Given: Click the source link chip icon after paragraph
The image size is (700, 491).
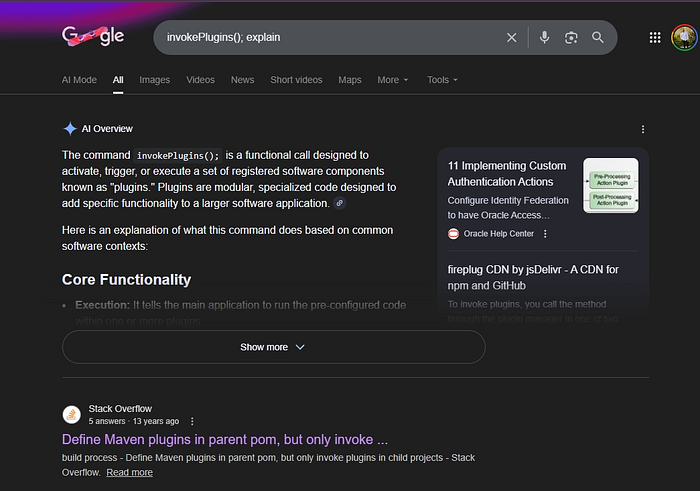Looking at the screenshot, I should click(340, 203).
